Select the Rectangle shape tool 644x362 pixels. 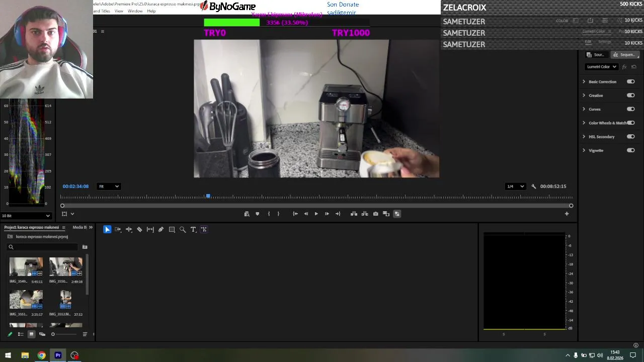click(172, 229)
